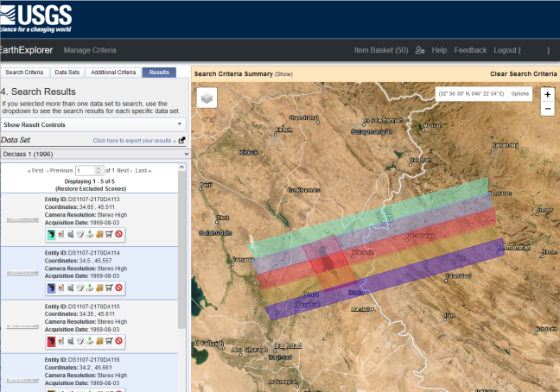Switch to the Search Criteria tab

coord(24,73)
